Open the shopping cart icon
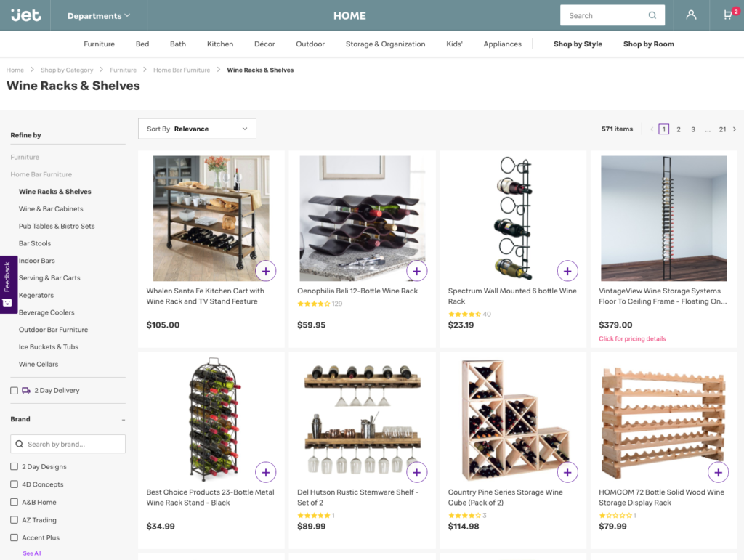This screenshot has height=560, width=744. 728,15
